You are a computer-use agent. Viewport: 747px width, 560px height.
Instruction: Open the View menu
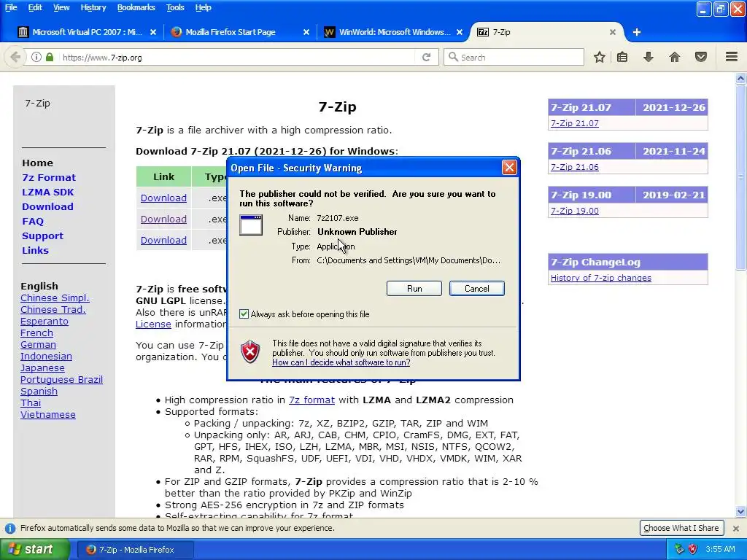[x=61, y=7]
